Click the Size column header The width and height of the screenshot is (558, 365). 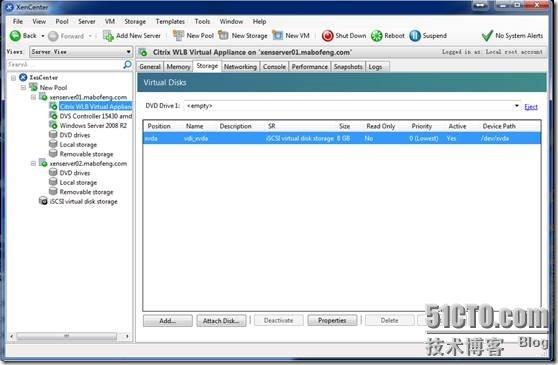point(344,126)
